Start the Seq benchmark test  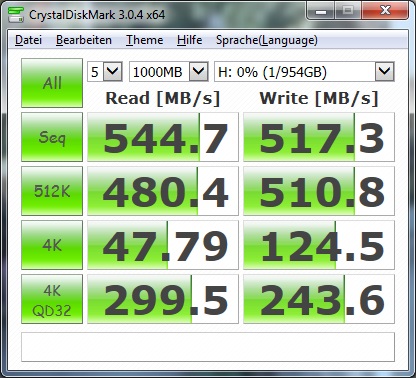point(52,137)
